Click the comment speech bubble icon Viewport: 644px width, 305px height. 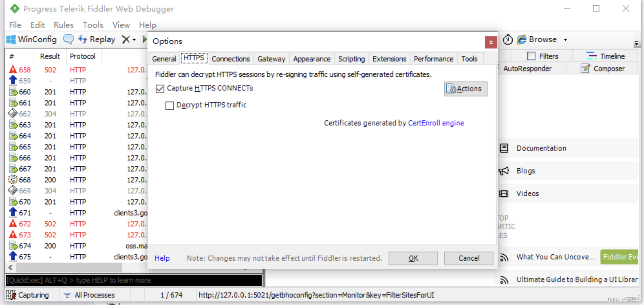(68, 39)
